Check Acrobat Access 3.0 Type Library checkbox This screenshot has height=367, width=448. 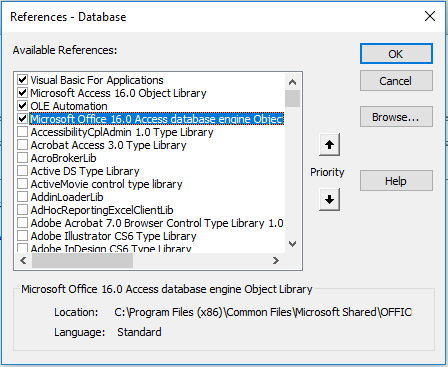pyautogui.click(x=22, y=145)
